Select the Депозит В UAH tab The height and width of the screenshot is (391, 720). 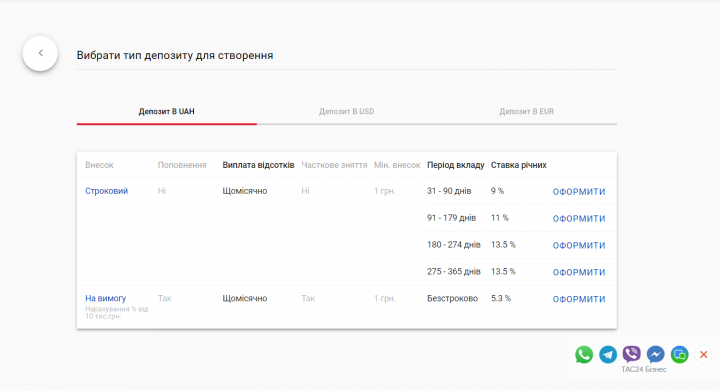(167, 112)
